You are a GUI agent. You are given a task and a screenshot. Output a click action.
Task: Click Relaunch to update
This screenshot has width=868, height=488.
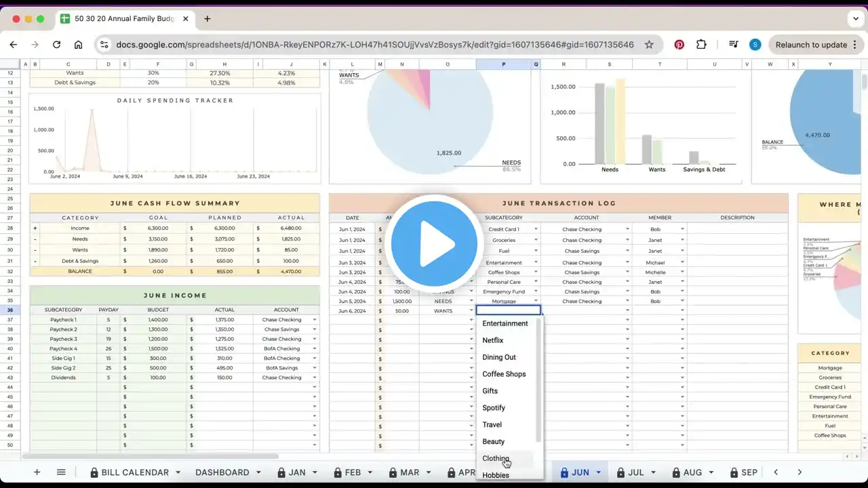coord(811,45)
